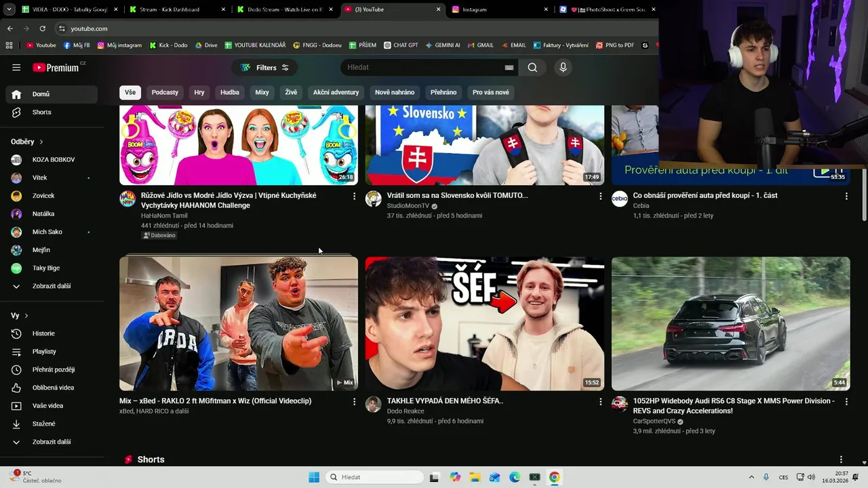Start voice search with the microphone
The image size is (868, 488).
point(563,67)
